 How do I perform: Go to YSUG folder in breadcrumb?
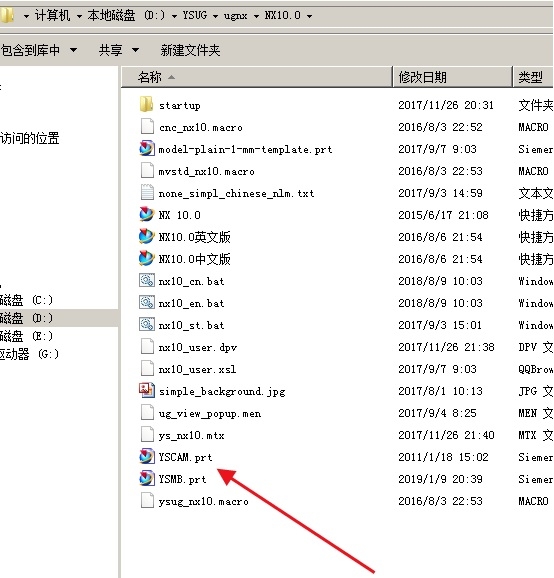[195, 15]
